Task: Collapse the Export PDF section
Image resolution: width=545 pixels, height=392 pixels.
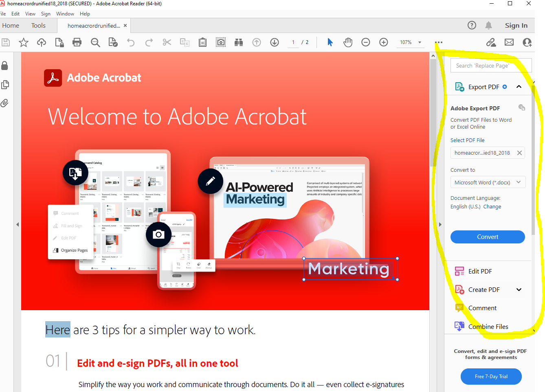Action: (519, 86)
